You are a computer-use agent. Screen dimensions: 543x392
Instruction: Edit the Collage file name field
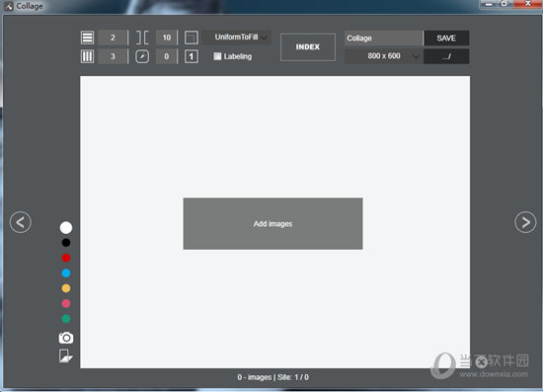coord(383,39)
